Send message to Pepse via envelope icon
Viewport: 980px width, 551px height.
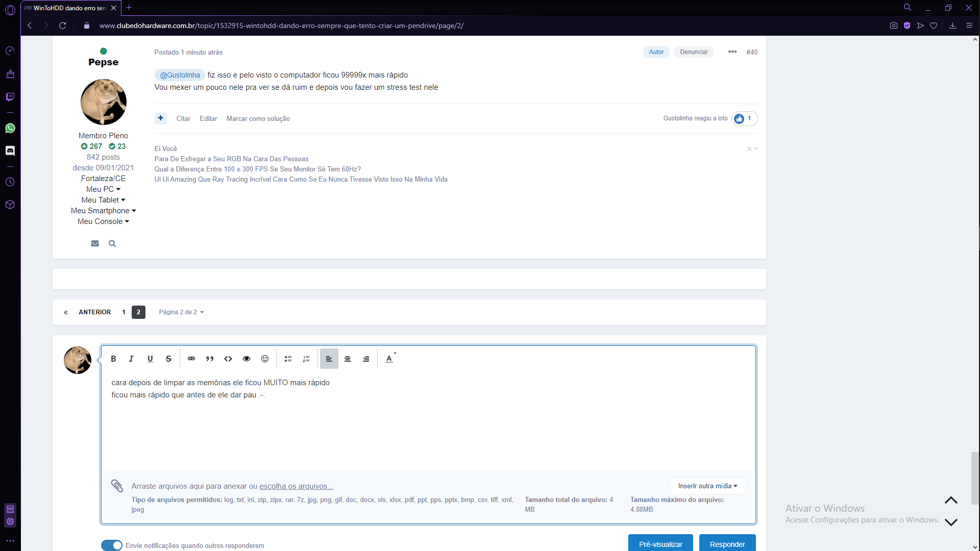(x=95, y=243)
